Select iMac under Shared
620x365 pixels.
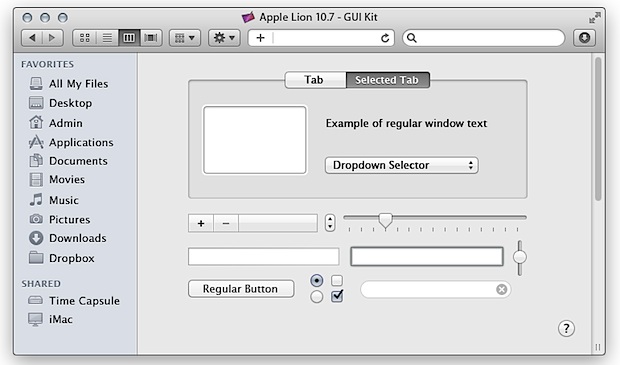click(x=50, y=319)
